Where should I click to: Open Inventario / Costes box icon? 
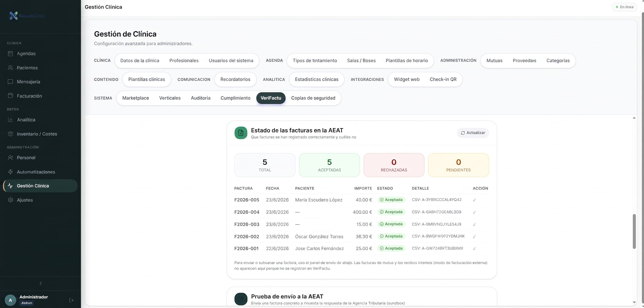pyautogui.click(x=10, y=134)
